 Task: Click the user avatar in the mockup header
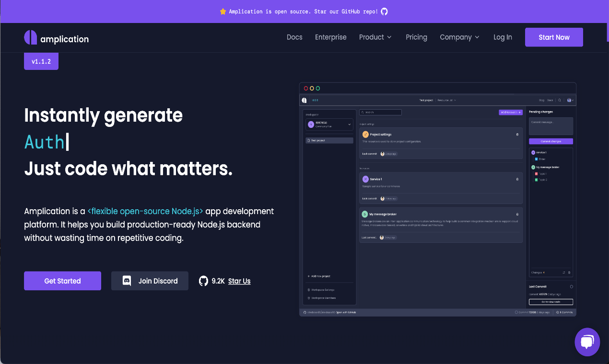point(569,100)
